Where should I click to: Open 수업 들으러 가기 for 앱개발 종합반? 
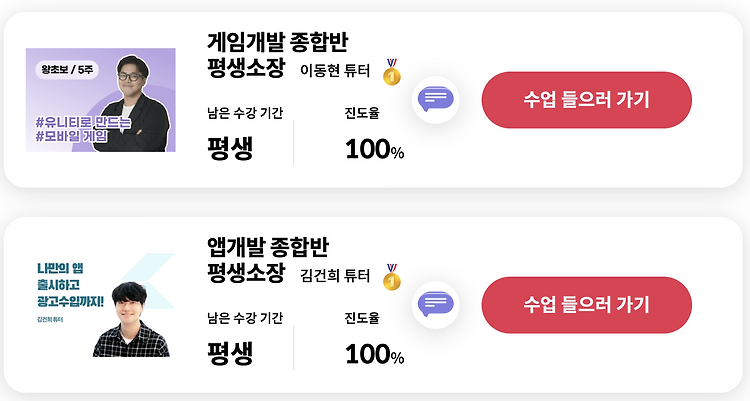tap(586, 305)
